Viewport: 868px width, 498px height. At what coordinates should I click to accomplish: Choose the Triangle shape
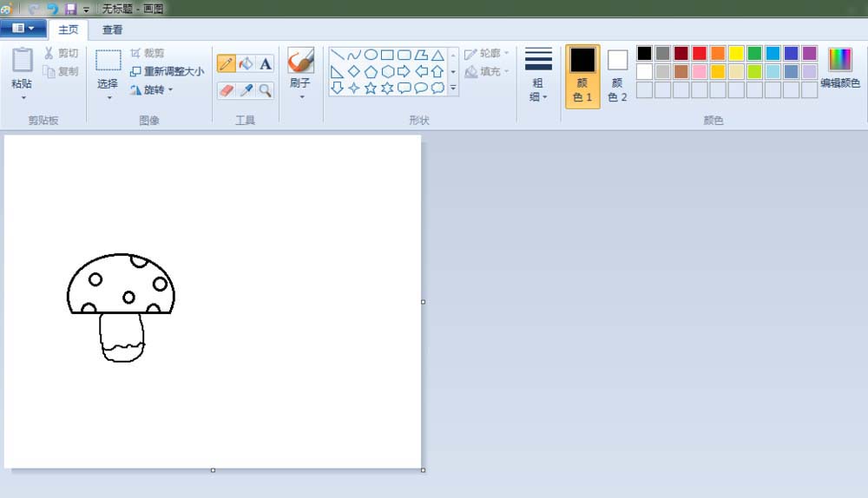point(437,55)
